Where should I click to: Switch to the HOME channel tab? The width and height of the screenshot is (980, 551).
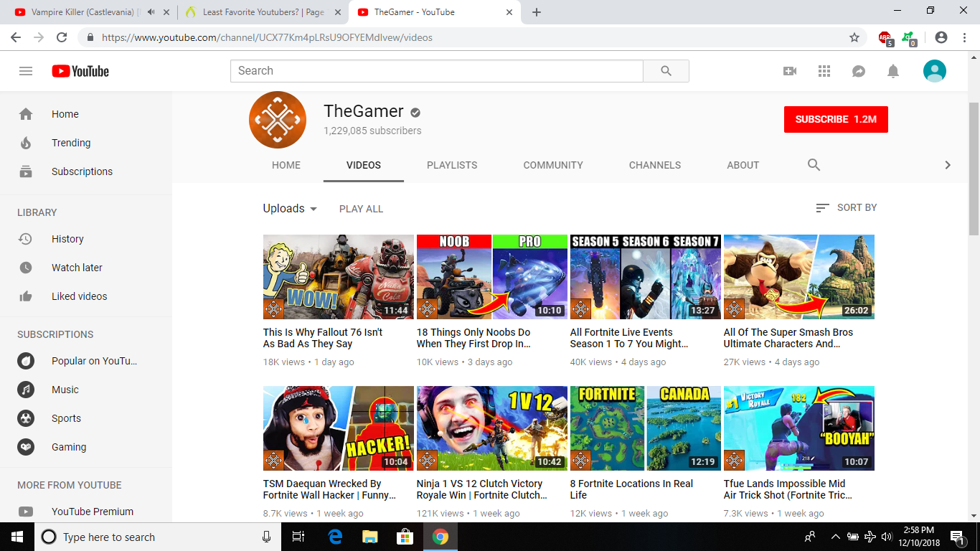[286, 165]
